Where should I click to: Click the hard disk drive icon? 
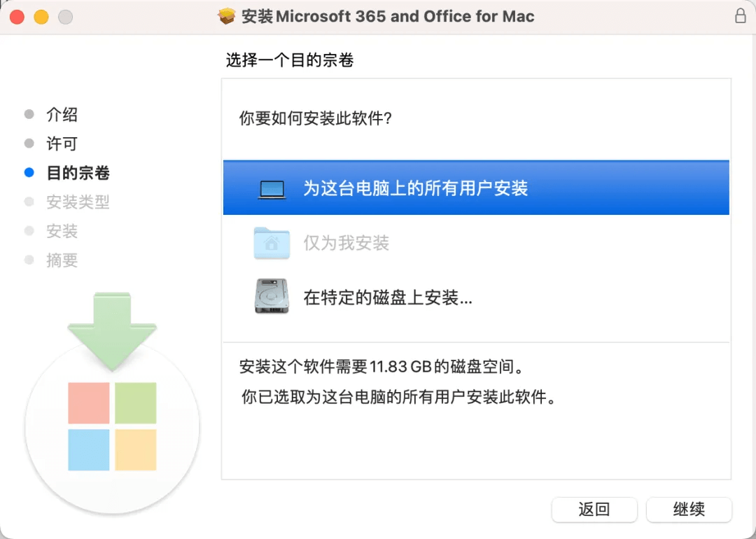click(x=272, y=296)
